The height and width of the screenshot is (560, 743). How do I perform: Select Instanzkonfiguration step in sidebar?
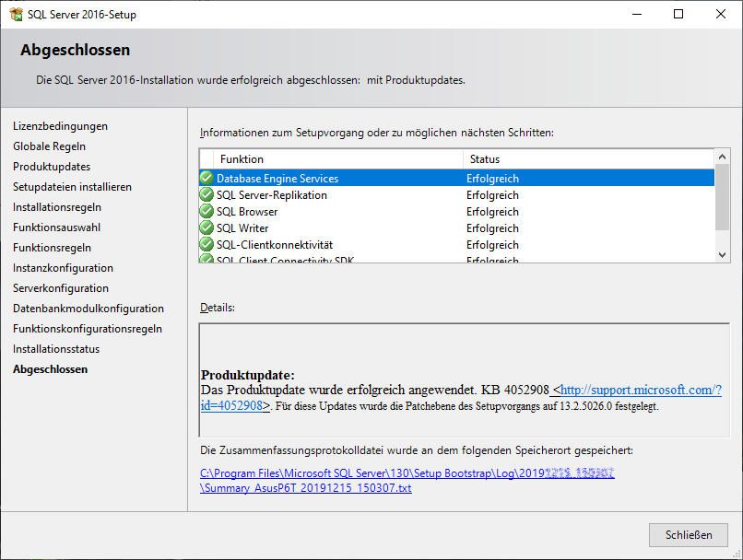[63, 268]
